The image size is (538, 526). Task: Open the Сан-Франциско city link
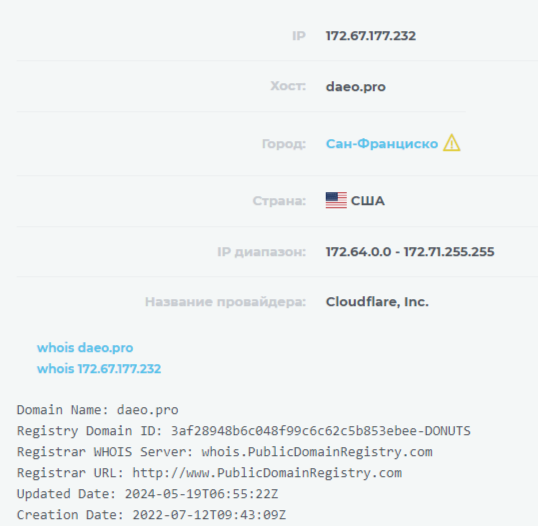[382, 144]
